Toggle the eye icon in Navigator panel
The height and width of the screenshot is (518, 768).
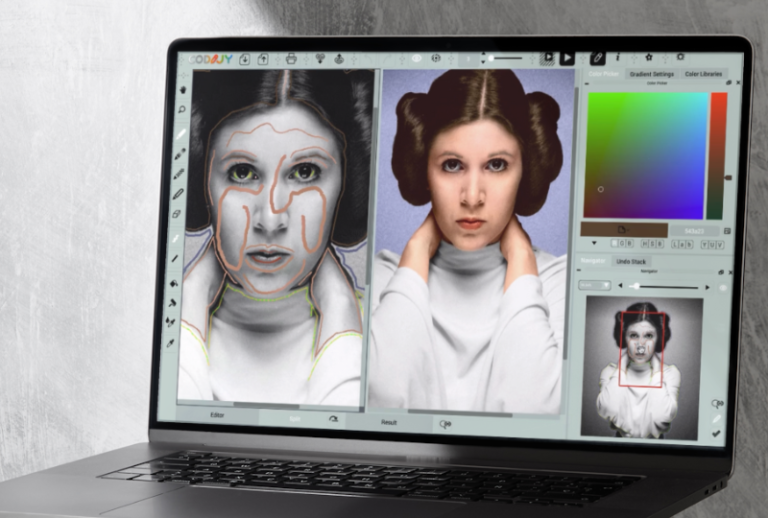pyautogui.click(x=722, y=287)
